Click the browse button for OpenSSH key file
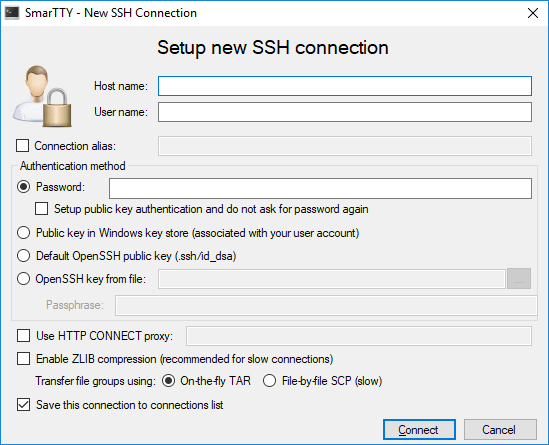Screen dimensions: 549x445 click(x=519, y=279)
